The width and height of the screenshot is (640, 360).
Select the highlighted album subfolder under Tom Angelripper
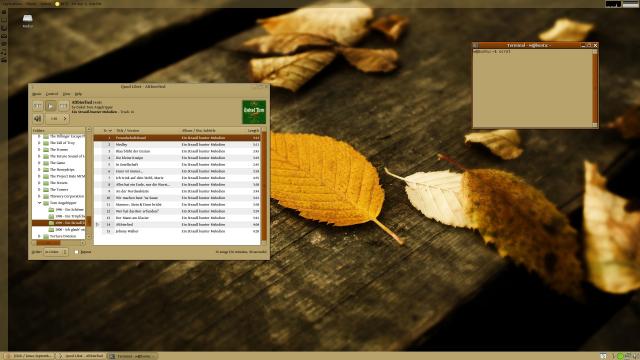59,223
